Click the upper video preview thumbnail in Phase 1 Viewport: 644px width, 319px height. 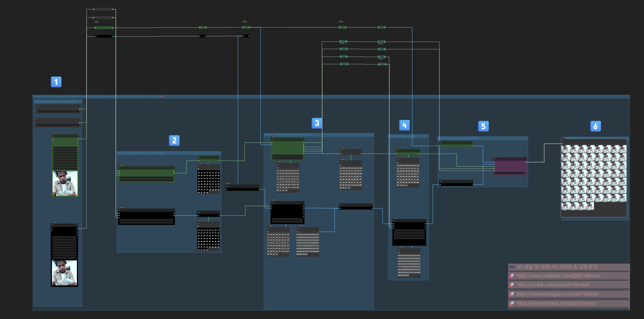[x=65, y=183]
